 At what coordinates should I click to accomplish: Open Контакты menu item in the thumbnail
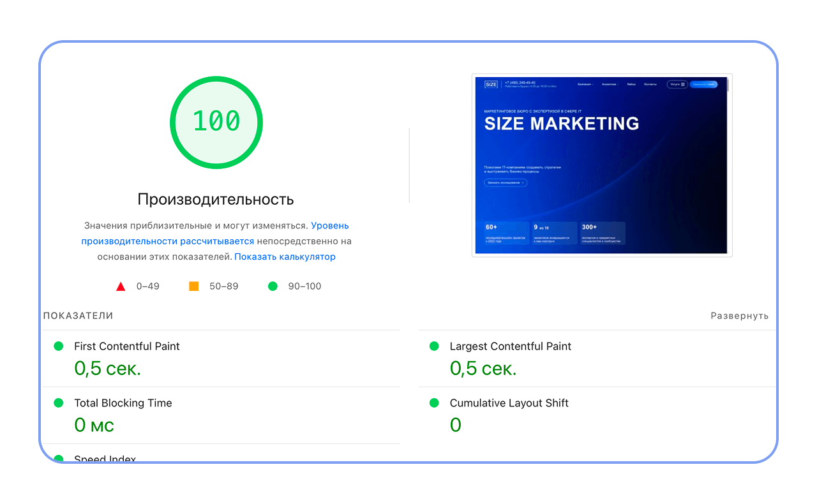(650, 84)
